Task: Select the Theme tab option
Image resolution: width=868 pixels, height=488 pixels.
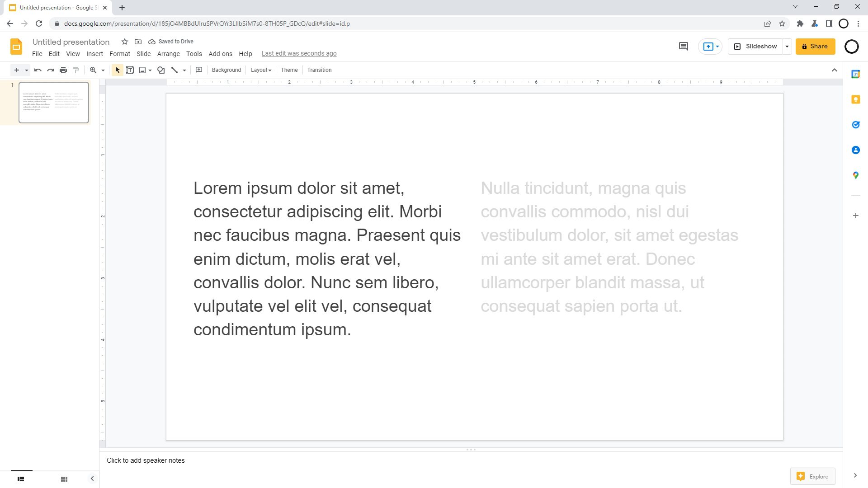Action: [289, 70]
